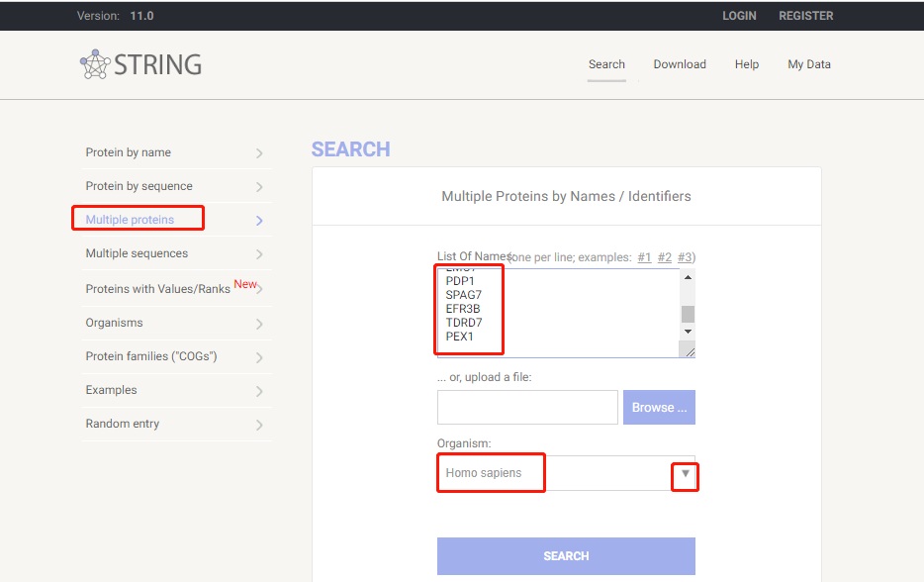
Task: Click the Browse ... file button
Action: click(659, 408)
